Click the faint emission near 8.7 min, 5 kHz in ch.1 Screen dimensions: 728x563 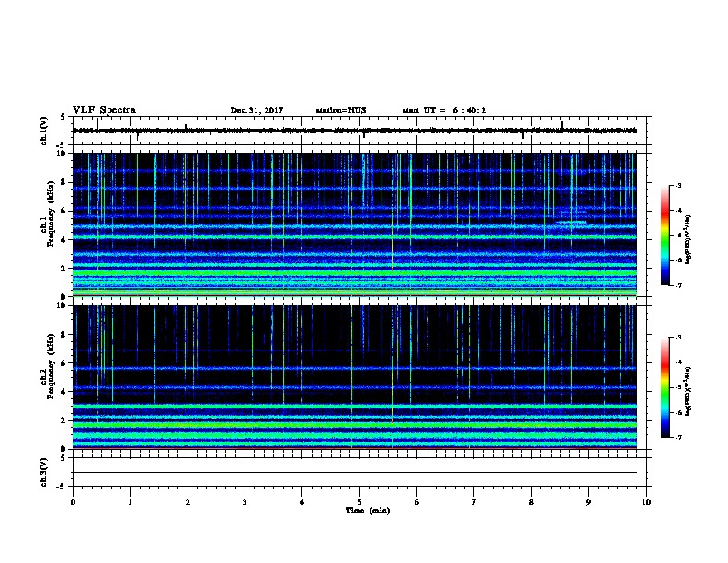click(x=571, y=222)
